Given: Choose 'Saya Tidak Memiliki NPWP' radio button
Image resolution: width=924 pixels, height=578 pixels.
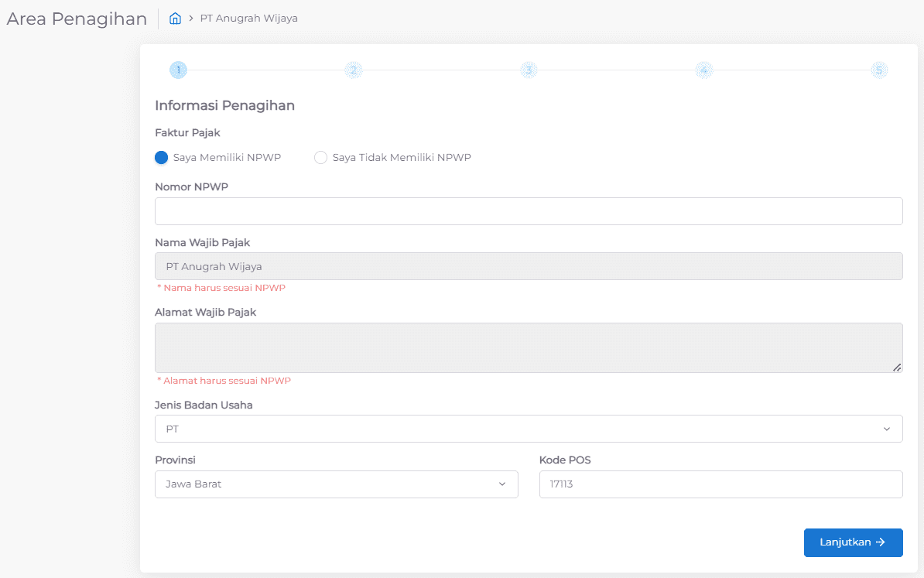Looking at the screenshot, I should 320,158.
